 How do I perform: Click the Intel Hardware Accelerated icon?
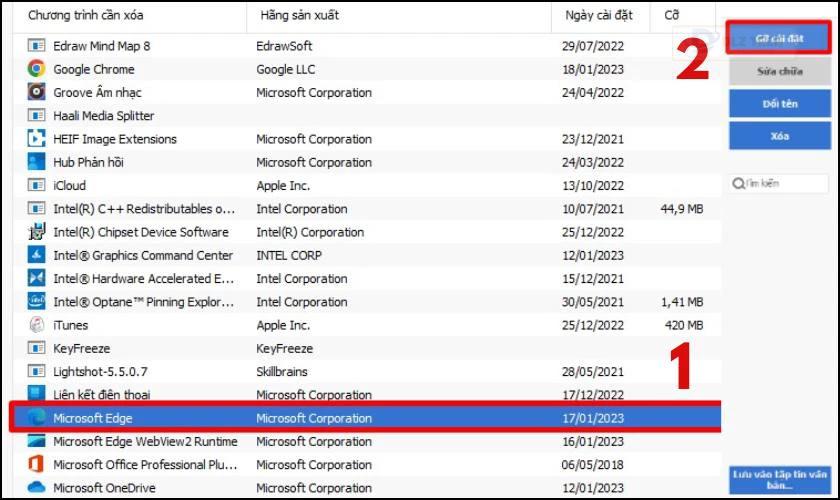coord(36,278)
